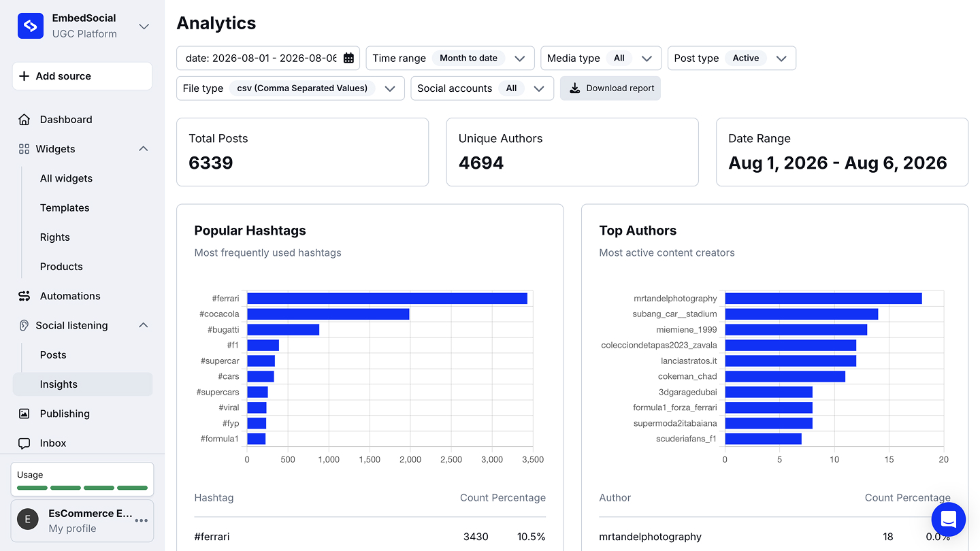Click the mrtandelphotography row in the author table

[775, 537]
